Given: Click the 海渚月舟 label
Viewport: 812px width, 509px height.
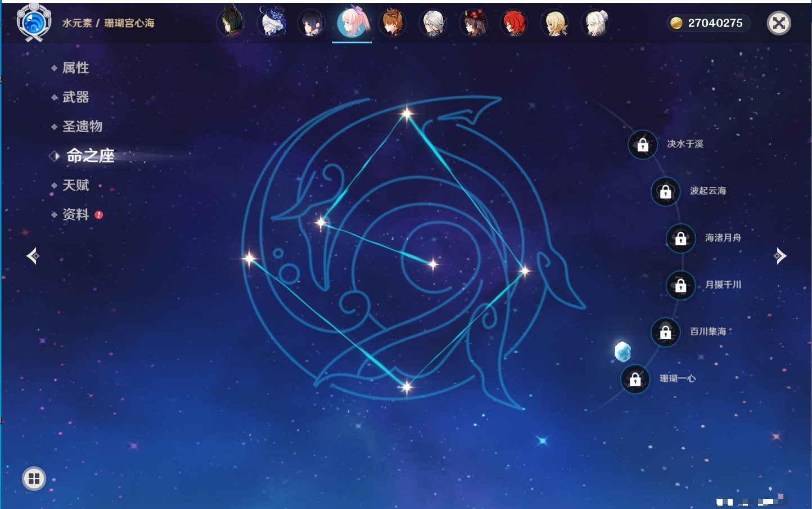Looking at the screenshot, I should pyautogui.click(x=723, y=238).
